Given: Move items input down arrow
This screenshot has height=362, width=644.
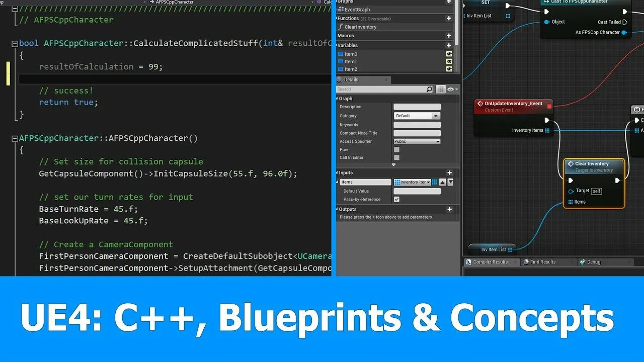Looking at the screenshot, I should 450,182.
